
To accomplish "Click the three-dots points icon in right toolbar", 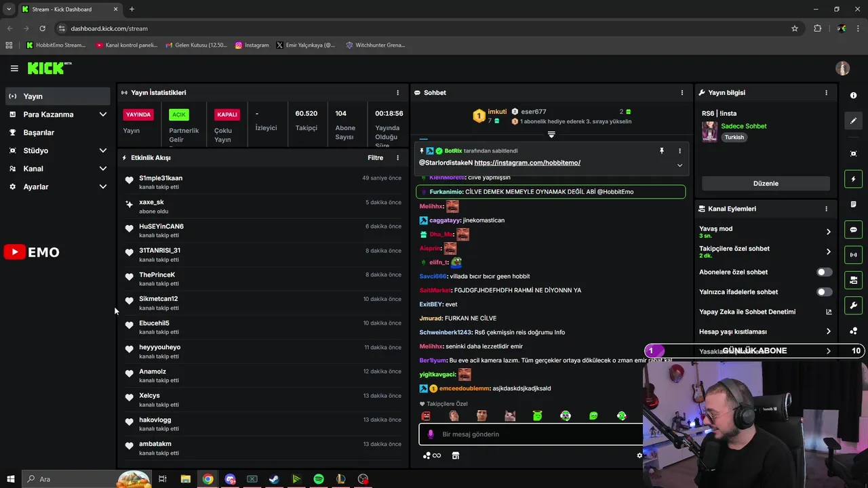I will tap(853, 331).
